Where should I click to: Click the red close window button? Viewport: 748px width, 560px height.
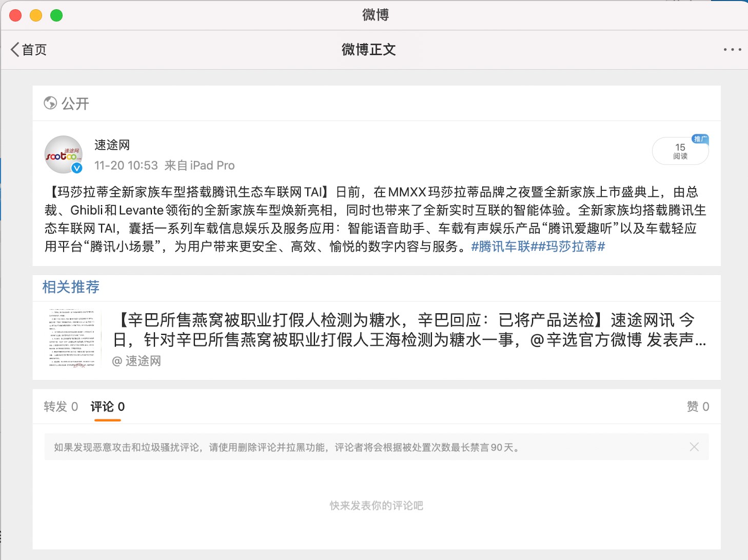[15, 15]
